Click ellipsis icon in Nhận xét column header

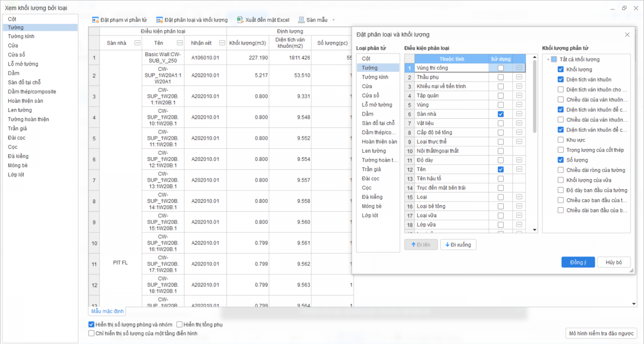click(x=222, y=43)
